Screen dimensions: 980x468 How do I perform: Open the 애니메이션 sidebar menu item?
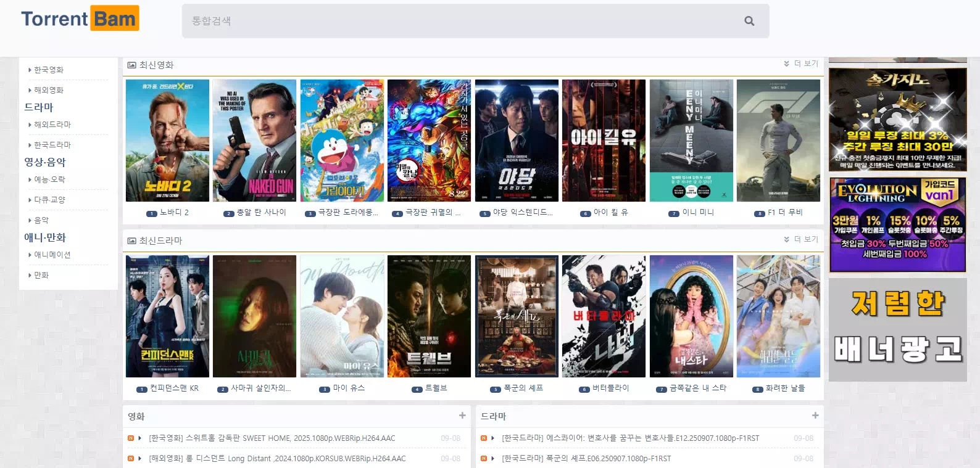point(50,255)
